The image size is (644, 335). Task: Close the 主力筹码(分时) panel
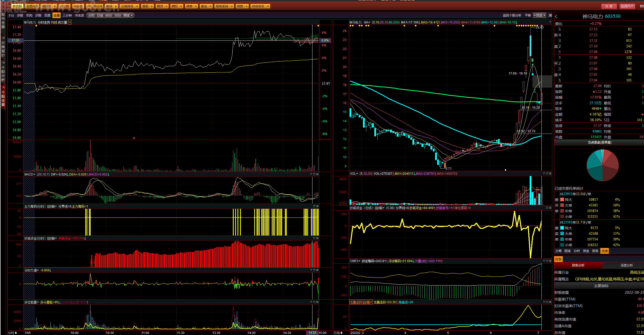[x=317, y=206]
